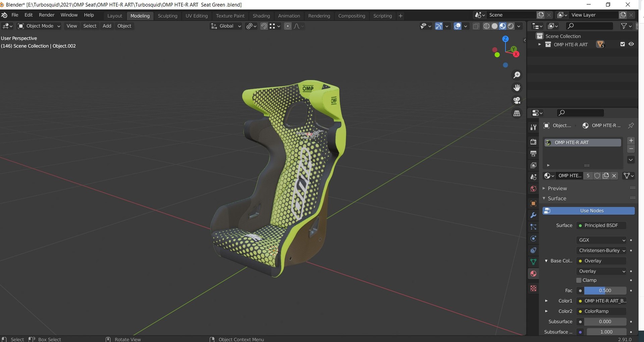Switch to the UV Editing workspace tab
644x342 pixels.
pyautogui.click(x=197, y=16)
